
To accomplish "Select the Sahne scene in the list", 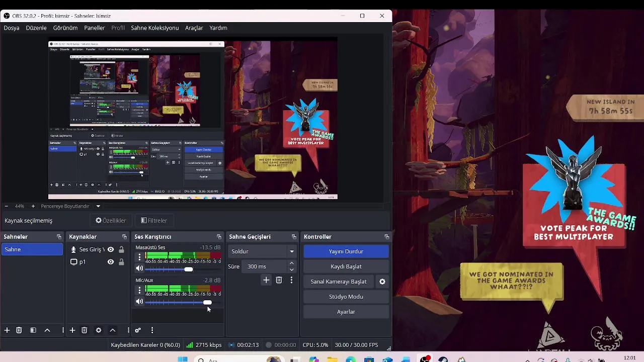I will click(x=32, y=249).
